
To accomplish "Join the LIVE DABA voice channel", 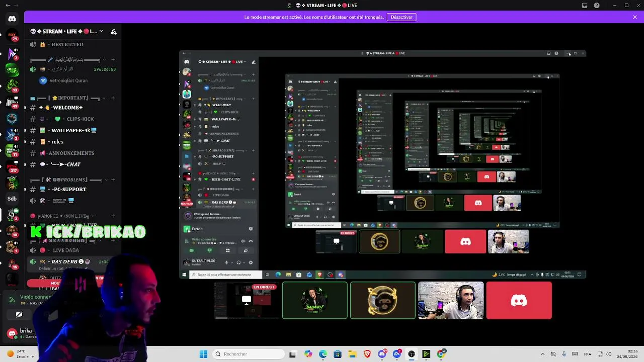I will tap(72, 250).
